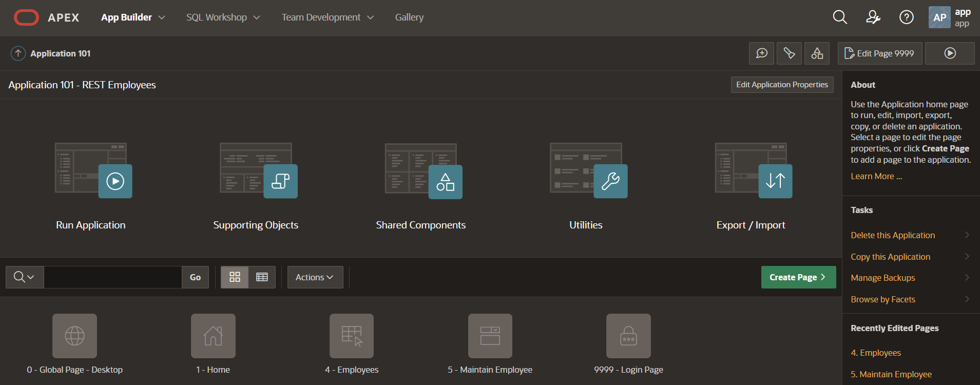Click the Feedback comment-plus icon
The height and width of the screenshot is (385, 980).
[762, 53]
